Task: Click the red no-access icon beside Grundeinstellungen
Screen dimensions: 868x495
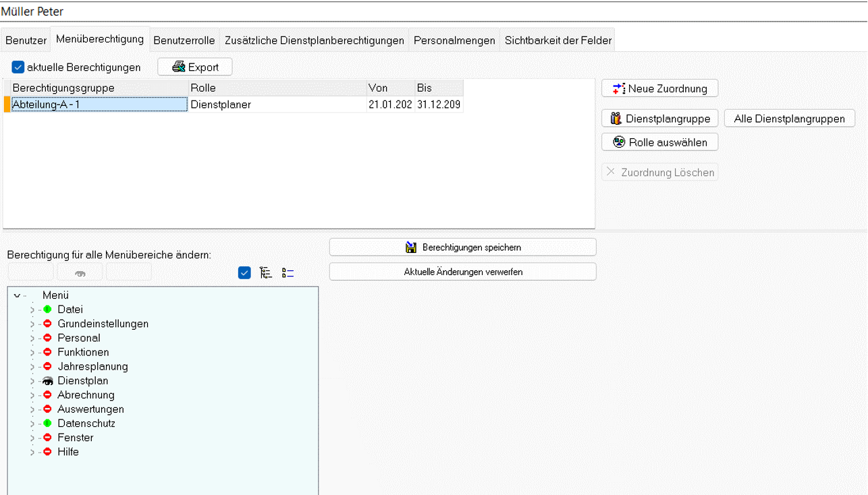Action: pyautogui.click(x=47, y=324)
